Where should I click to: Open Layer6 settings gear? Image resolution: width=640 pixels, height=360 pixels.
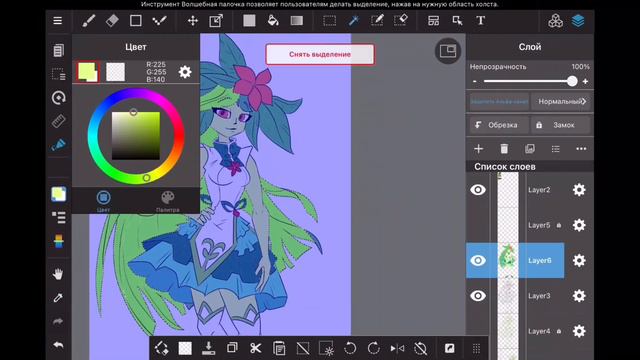(579, 260)
